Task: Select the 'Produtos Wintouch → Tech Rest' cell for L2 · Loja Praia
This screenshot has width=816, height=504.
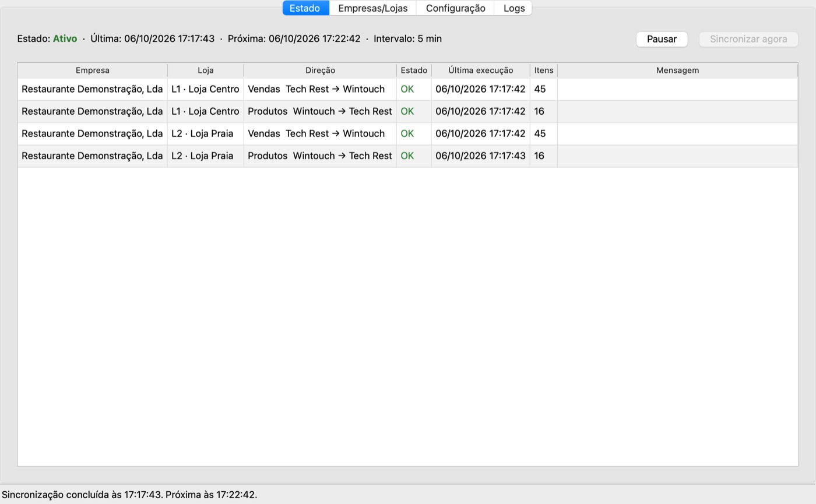Action: click(320, 156)
